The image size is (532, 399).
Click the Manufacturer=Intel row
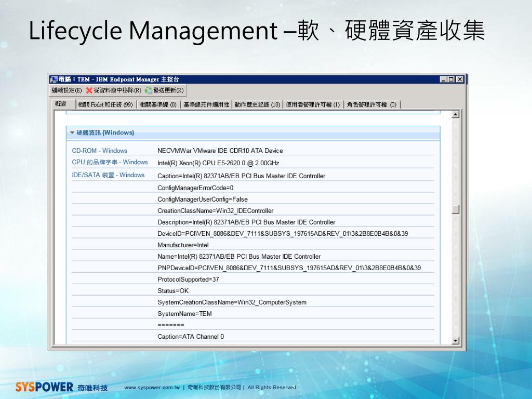[183, 245]
